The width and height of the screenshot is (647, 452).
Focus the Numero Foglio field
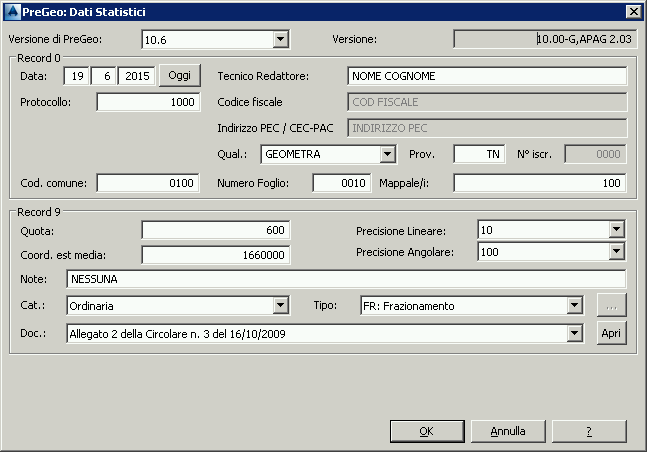pos(342,183)
